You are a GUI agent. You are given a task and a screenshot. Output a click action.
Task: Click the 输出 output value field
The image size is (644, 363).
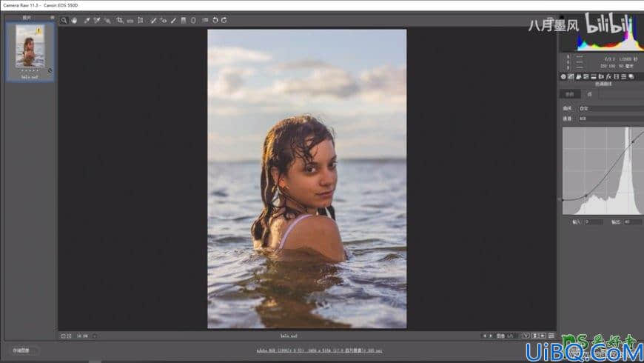[x=633, y=222]
